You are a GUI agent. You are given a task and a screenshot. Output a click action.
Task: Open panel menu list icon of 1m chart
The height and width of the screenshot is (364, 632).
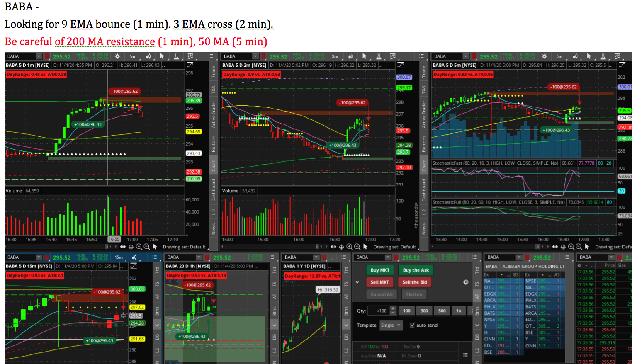coord(211,56)
